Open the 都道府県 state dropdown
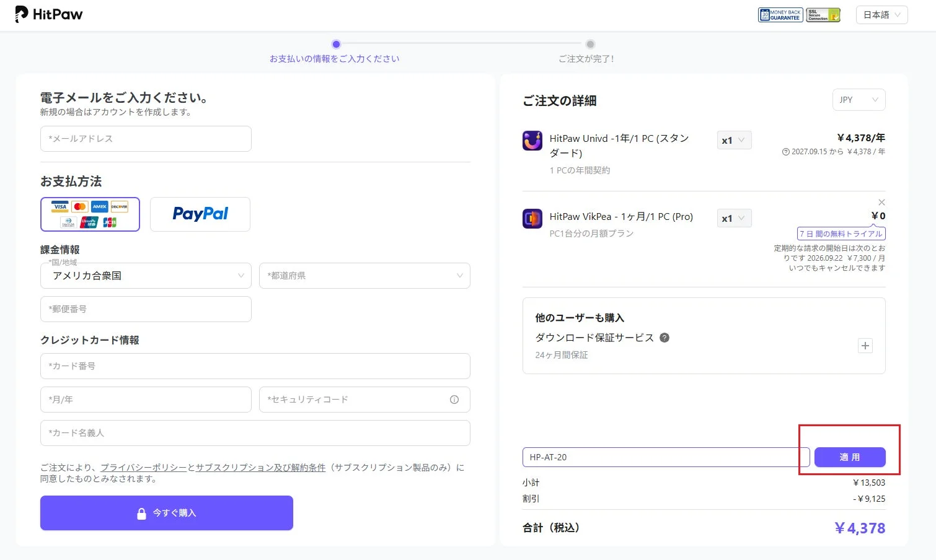The height and width of the screenshot is (560, 936). 364,276
